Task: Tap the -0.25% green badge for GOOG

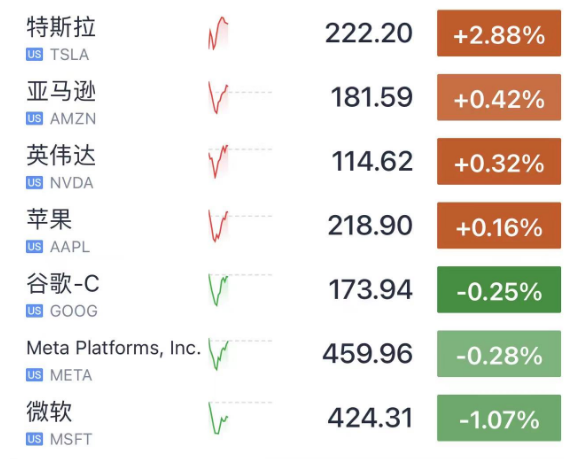Action: pyautogui.click(x=499, y=290)
